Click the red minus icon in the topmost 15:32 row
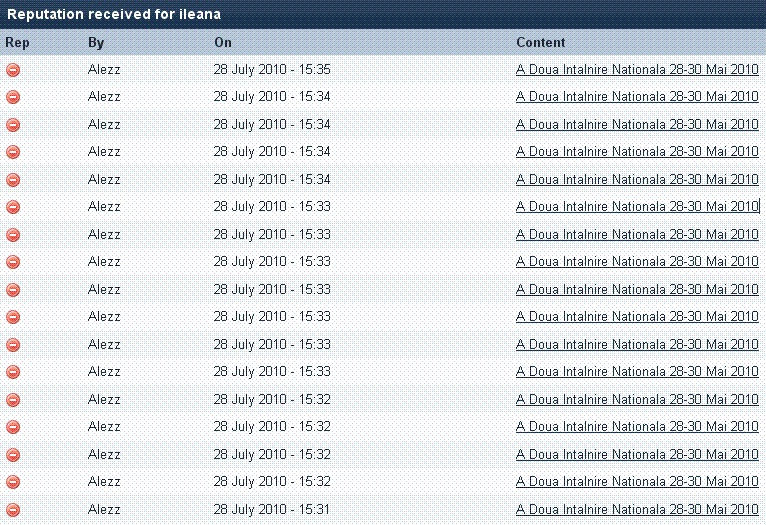This screenshot has width=766, height=525. [13, 400]
